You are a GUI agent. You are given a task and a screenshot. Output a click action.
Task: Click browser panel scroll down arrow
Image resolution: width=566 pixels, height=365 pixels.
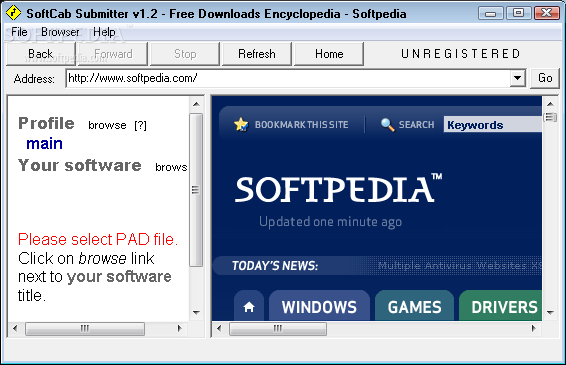[x=550, y=313]
